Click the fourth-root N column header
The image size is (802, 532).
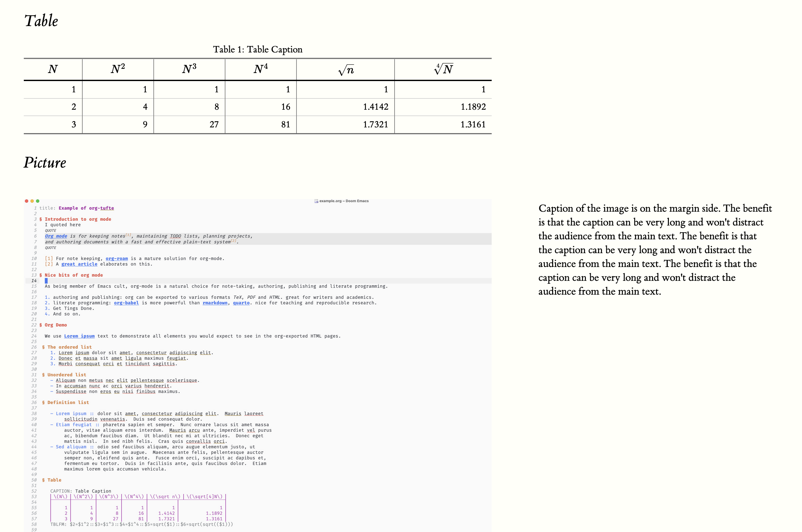coord(443,69)
